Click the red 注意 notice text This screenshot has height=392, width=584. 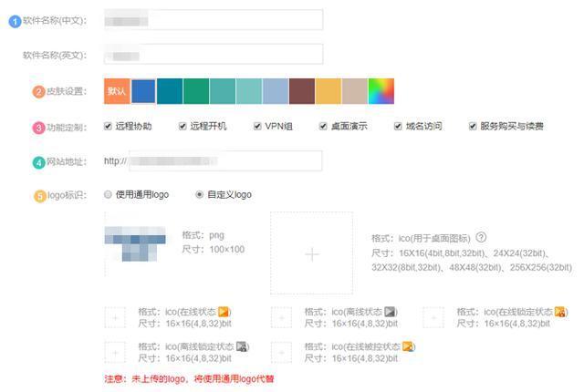189,378
